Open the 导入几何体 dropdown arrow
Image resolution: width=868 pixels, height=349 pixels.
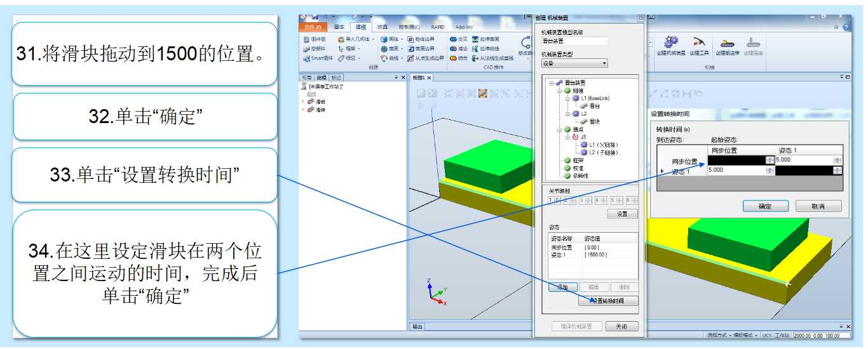373,39
